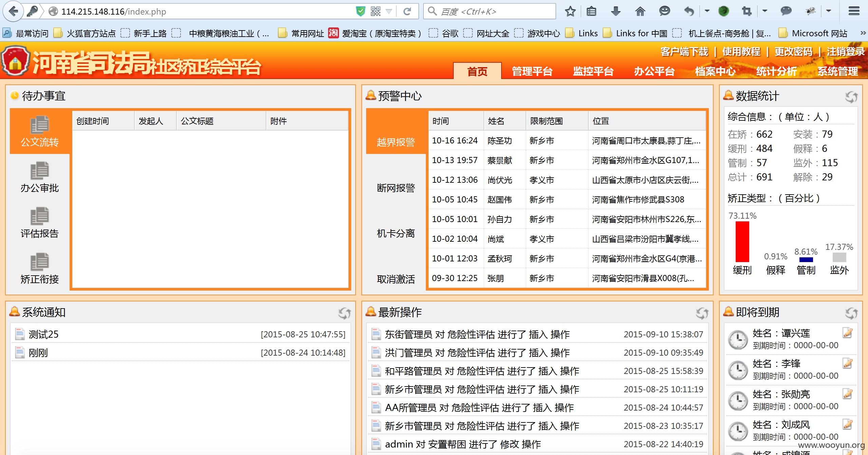Open the 测试25 system notice

click(43, 334)
